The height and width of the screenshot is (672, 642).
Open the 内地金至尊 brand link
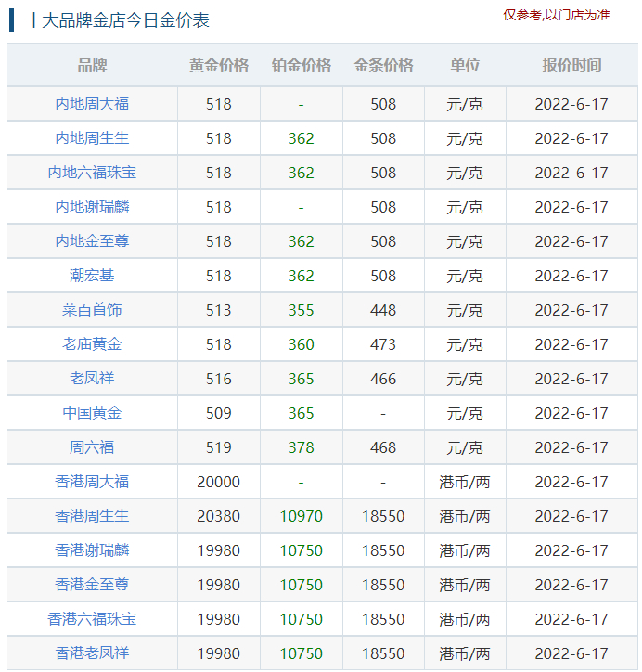click(92, 241)
